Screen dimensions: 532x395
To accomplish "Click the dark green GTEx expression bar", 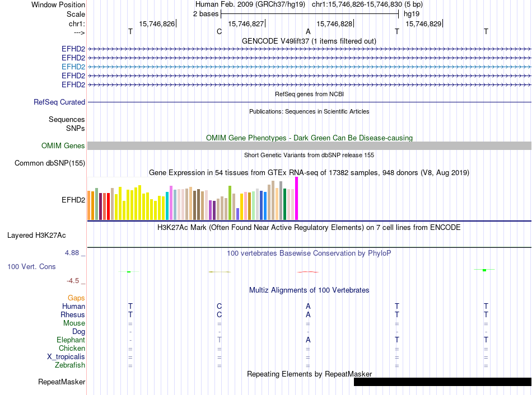I will pyautogui.click(x=284, y=204).
